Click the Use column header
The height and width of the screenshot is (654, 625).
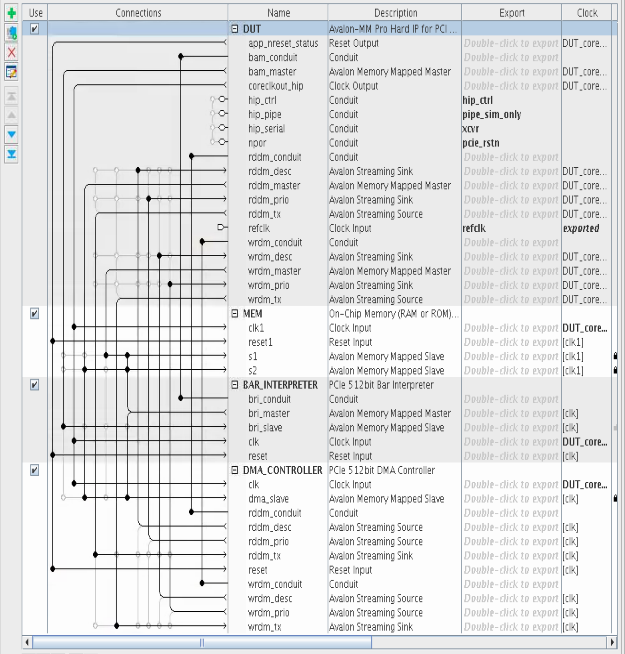35,13
